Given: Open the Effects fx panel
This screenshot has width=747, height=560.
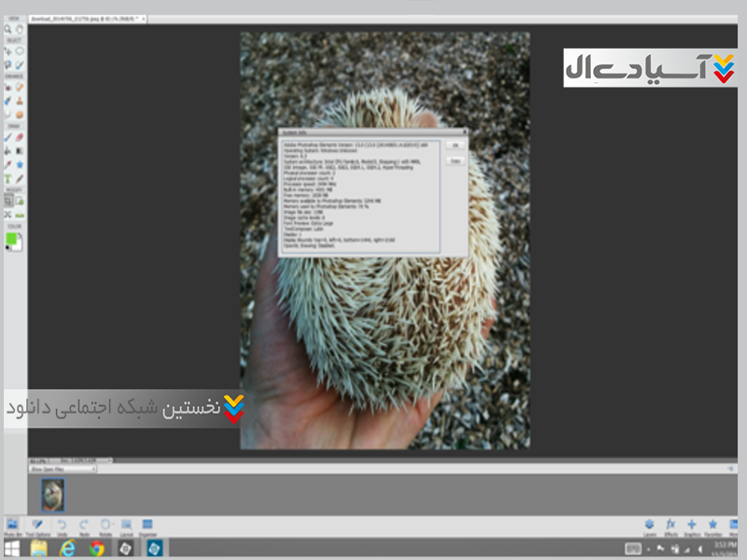Looking at the screenshot, I should point(670,526).
